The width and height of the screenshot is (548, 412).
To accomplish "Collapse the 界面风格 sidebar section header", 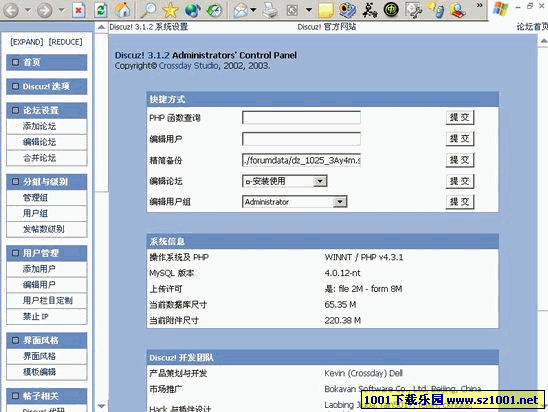I will coord(15,340).
